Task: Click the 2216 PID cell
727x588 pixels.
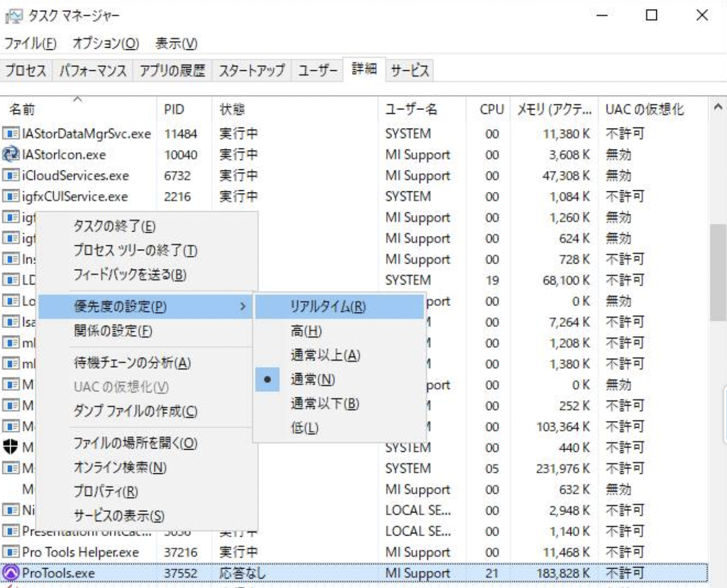Action: coord(177,196)
